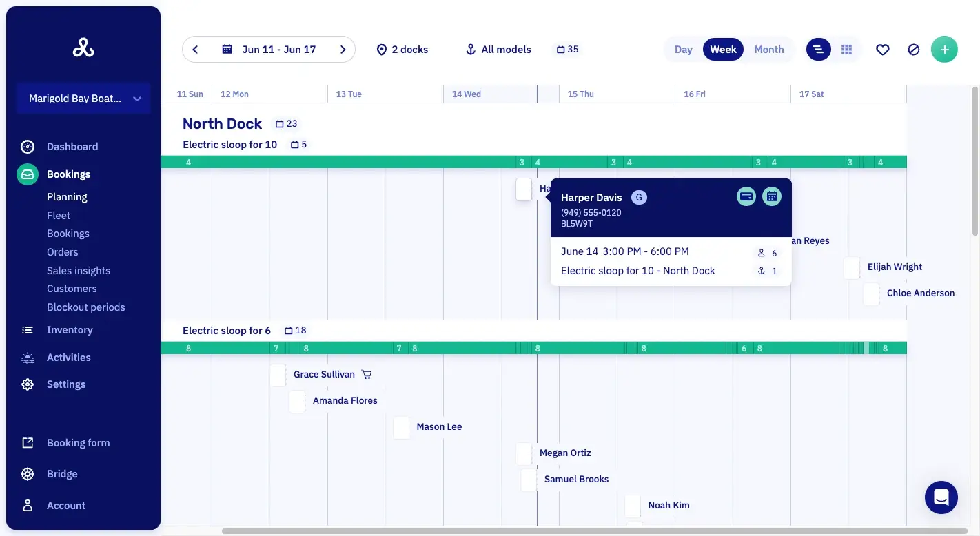
Task: Open the Jun 11 - Jun 17 date picker
Action: click(269, 50)
